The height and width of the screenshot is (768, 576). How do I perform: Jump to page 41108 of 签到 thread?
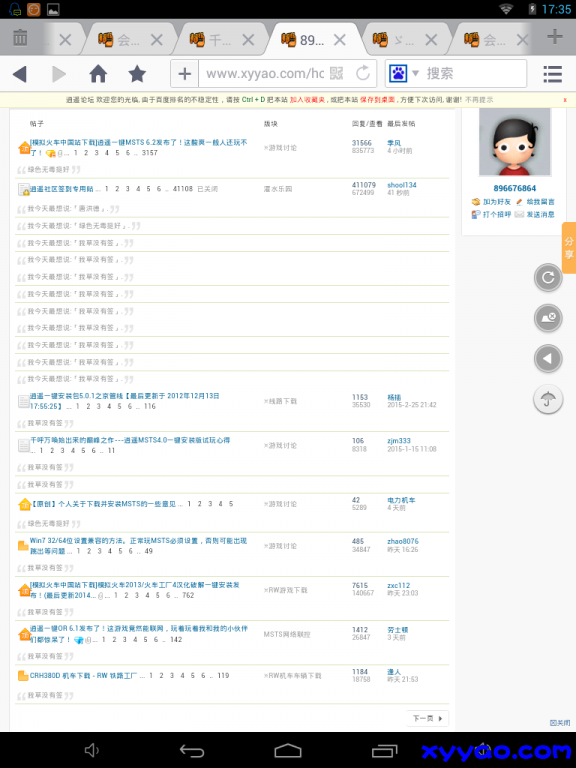coord(183,189)
